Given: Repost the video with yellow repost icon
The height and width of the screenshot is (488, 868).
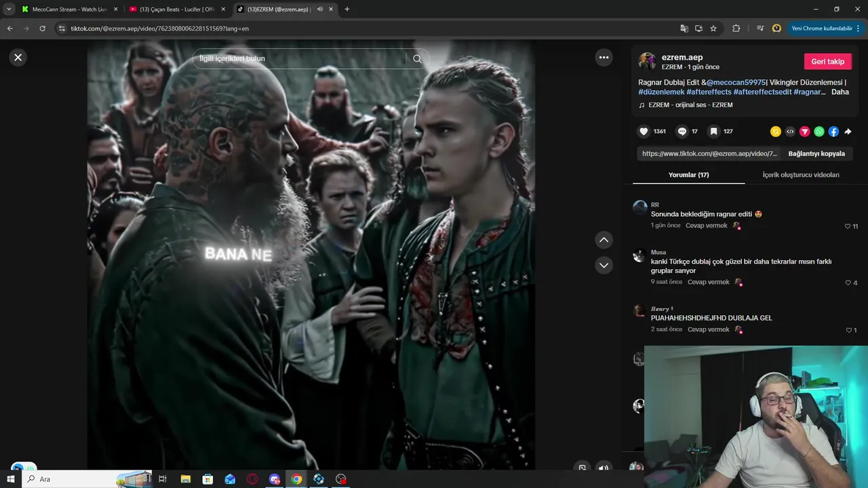Looking at the screenshot, I should [x=775, y=131].
